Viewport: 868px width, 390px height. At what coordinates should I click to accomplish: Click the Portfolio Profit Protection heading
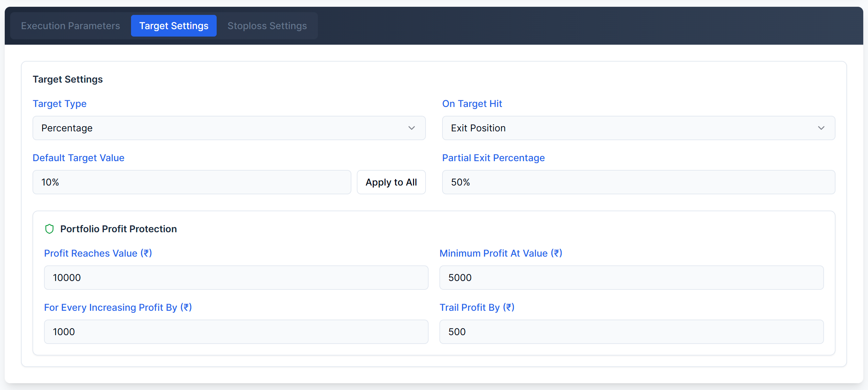click(x=118, y=229)
